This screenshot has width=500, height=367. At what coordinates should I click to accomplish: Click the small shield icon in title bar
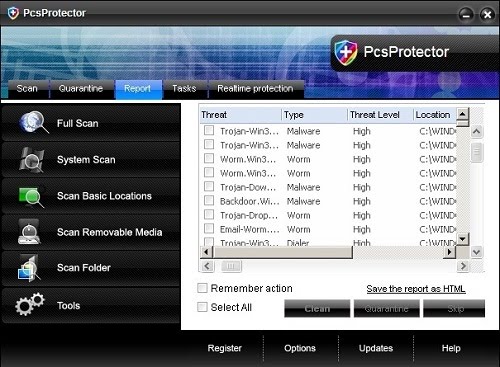click(13, 13)
